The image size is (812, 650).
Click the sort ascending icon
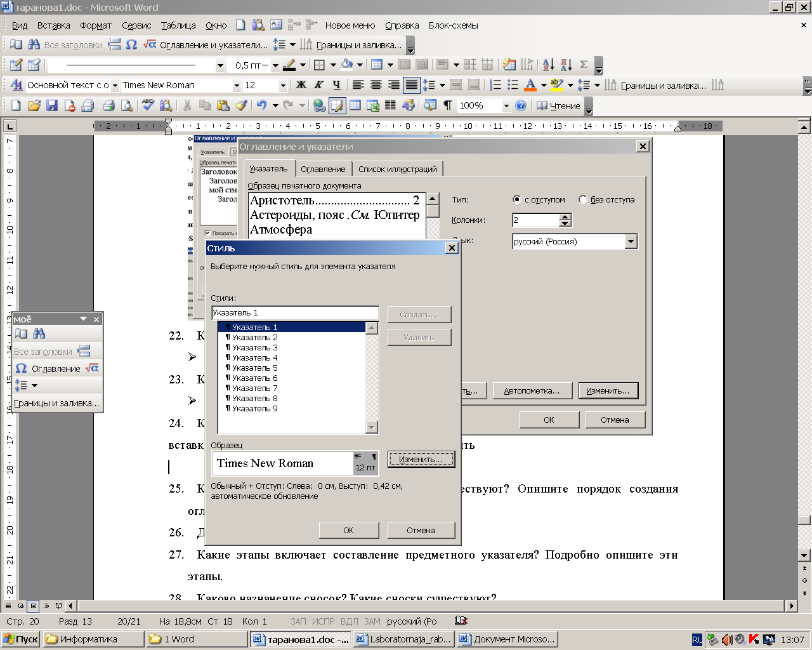click(549, 65)
